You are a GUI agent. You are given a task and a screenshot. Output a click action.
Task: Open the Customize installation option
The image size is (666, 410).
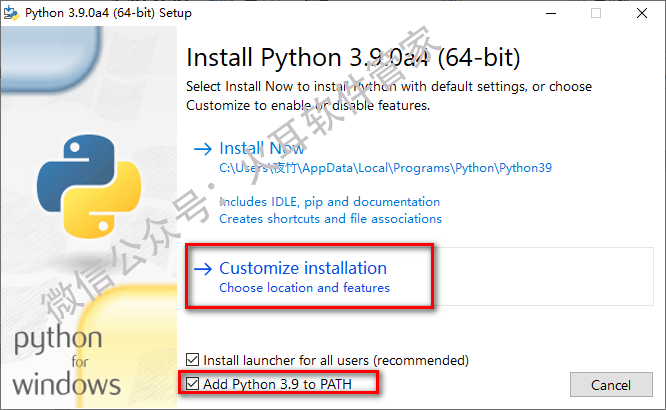point(303,268)
